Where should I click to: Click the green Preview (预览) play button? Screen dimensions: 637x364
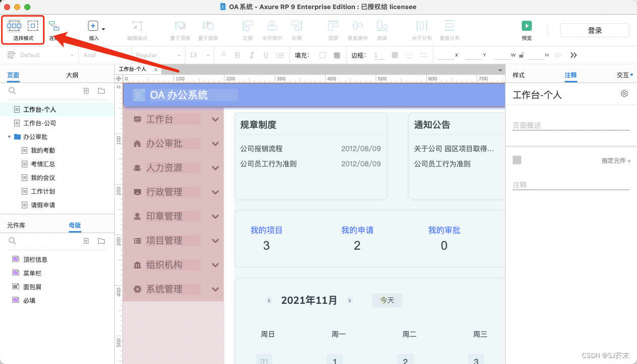click(527, 26)
